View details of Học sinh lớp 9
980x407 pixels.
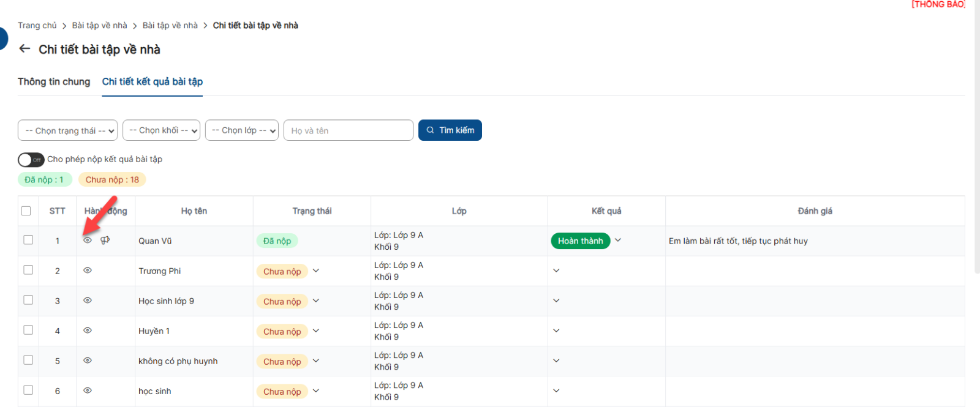[x=88, y=301]
